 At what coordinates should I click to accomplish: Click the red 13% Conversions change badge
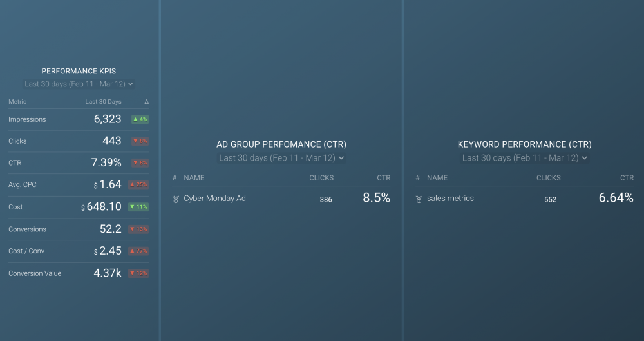click(x=140, y=229)
